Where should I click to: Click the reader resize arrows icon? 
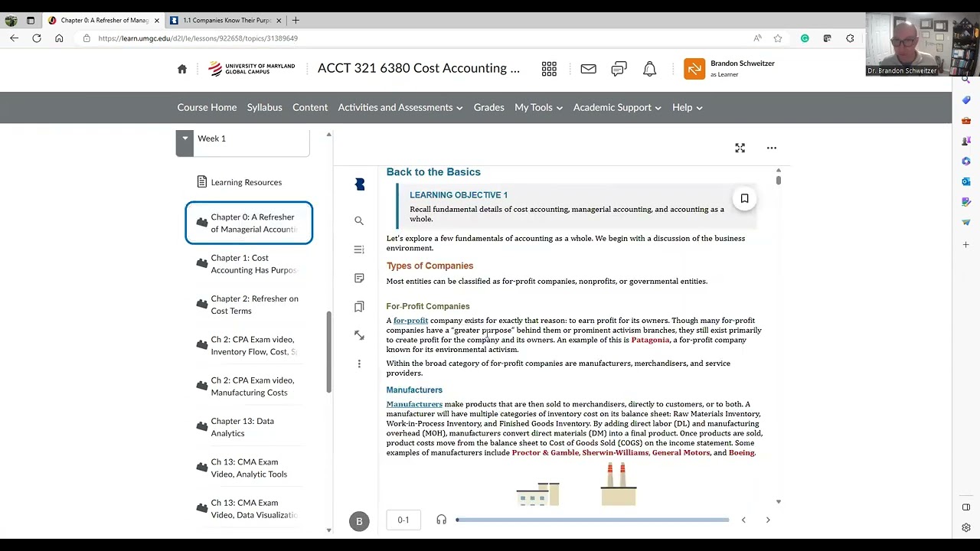(359, 335)
